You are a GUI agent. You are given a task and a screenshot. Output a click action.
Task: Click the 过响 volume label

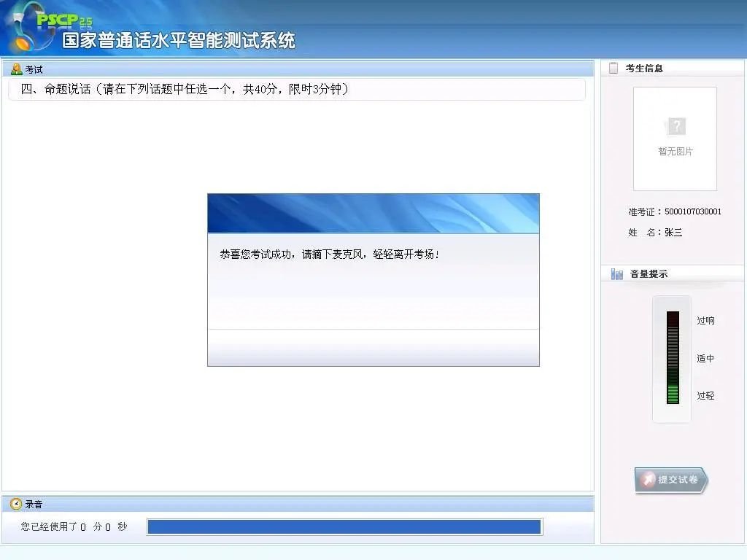(705, 321)
